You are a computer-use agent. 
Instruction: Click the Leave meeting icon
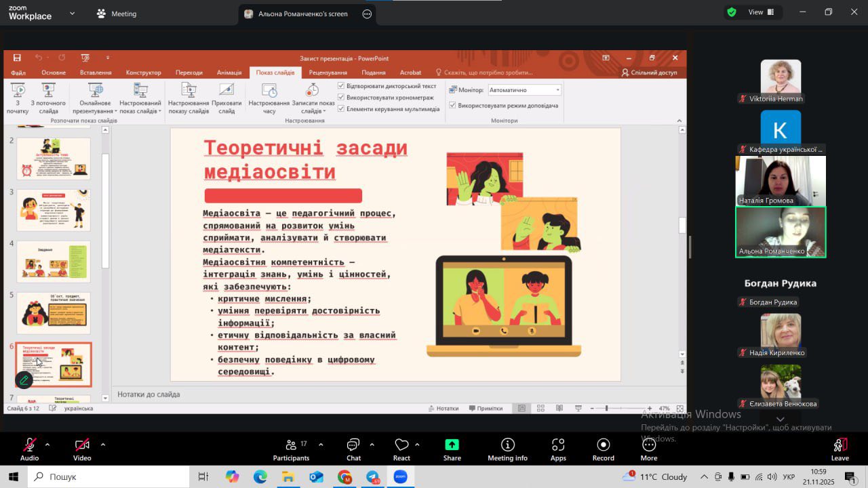(x=840, y=445)
